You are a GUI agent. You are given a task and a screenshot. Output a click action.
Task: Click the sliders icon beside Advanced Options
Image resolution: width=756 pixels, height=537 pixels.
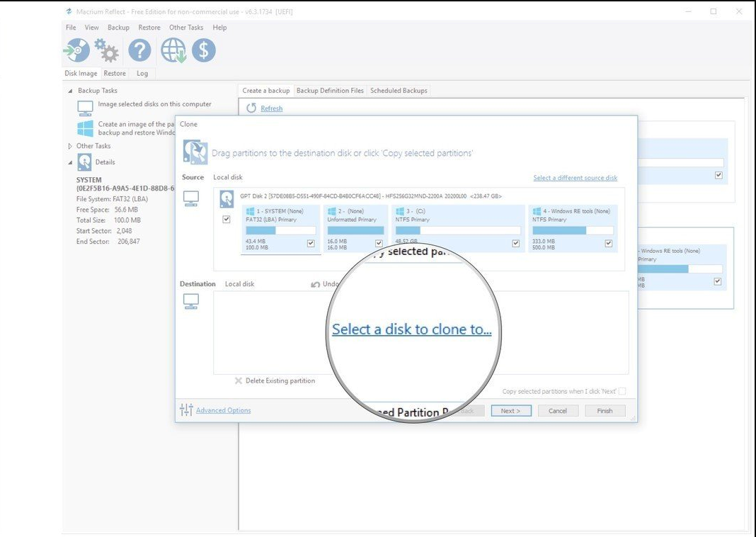click(x=186, y=409)
